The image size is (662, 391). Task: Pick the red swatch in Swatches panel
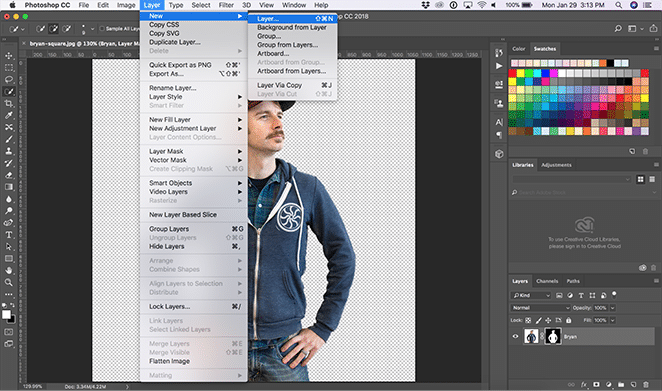(513, 73)
